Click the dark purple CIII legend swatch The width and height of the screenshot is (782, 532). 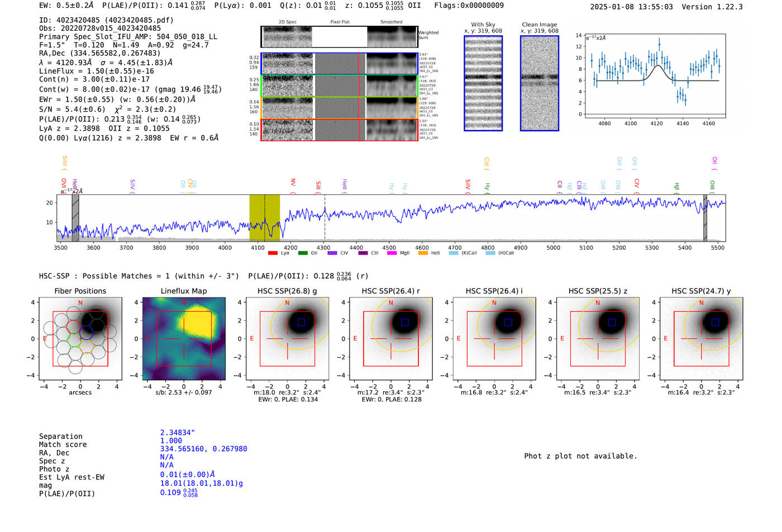pyautogui.click(x=363, y=253)
